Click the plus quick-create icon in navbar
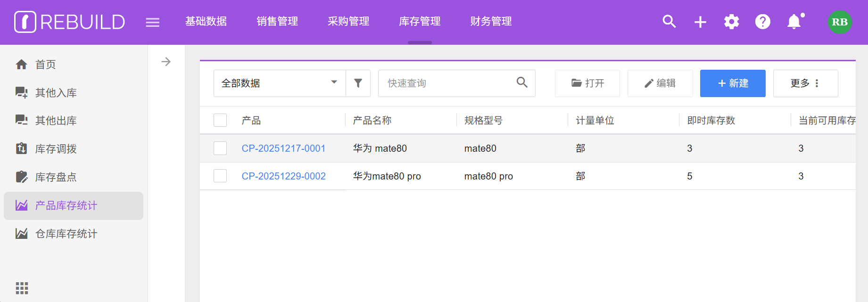This screenshot has height=302, width=868. 700,22
